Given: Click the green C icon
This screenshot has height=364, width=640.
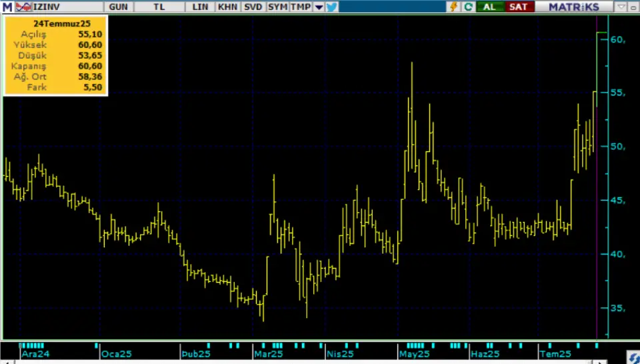Looking at the screenshot, I should coord(468,7).
